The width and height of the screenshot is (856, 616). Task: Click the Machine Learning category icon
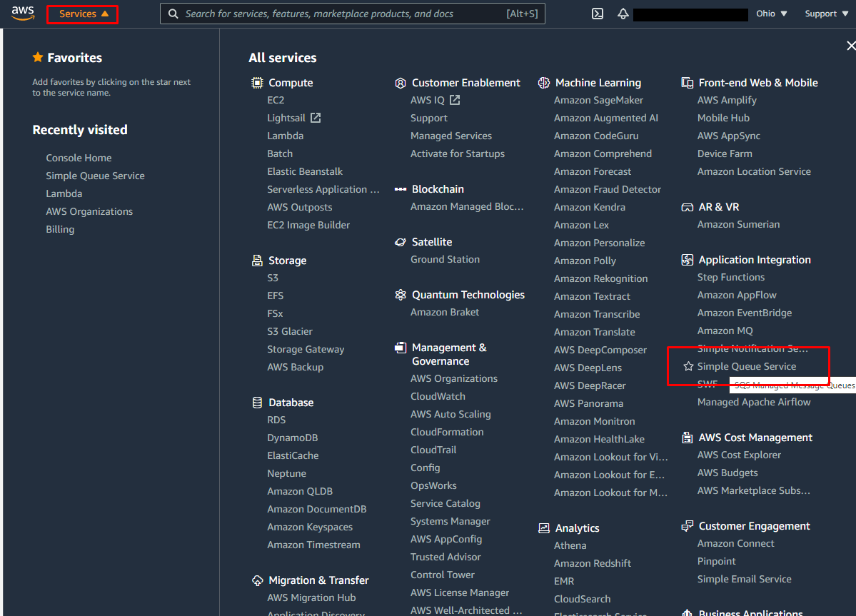pyautogui.click(x=544, y=83)
